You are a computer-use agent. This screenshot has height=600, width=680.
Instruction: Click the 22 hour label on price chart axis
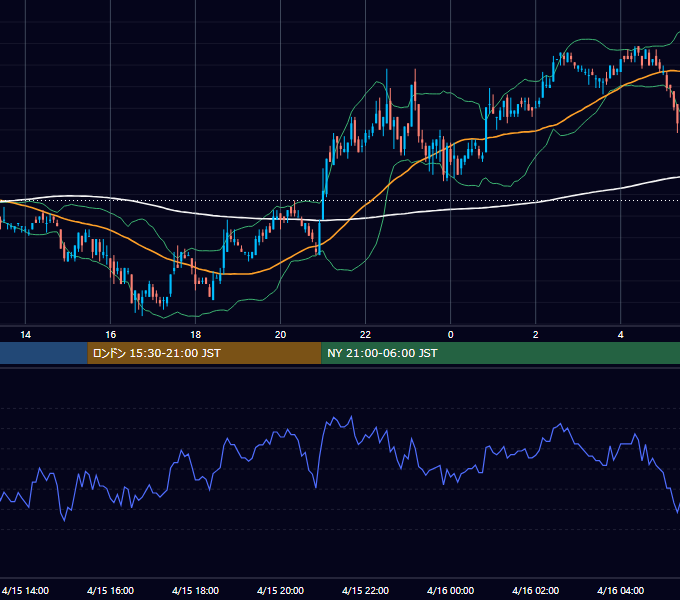[x=366, y=335]
